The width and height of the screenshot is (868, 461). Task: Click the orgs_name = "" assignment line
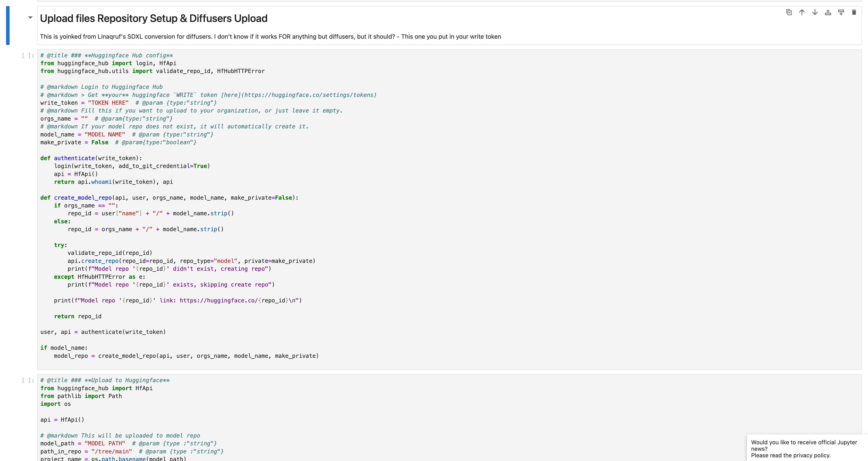point(106,119)
